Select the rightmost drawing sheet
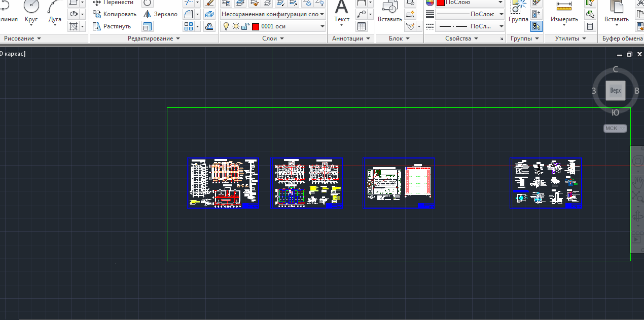Image resolution: width=644 pixels, height=320 pixels. tap(546, 183)
